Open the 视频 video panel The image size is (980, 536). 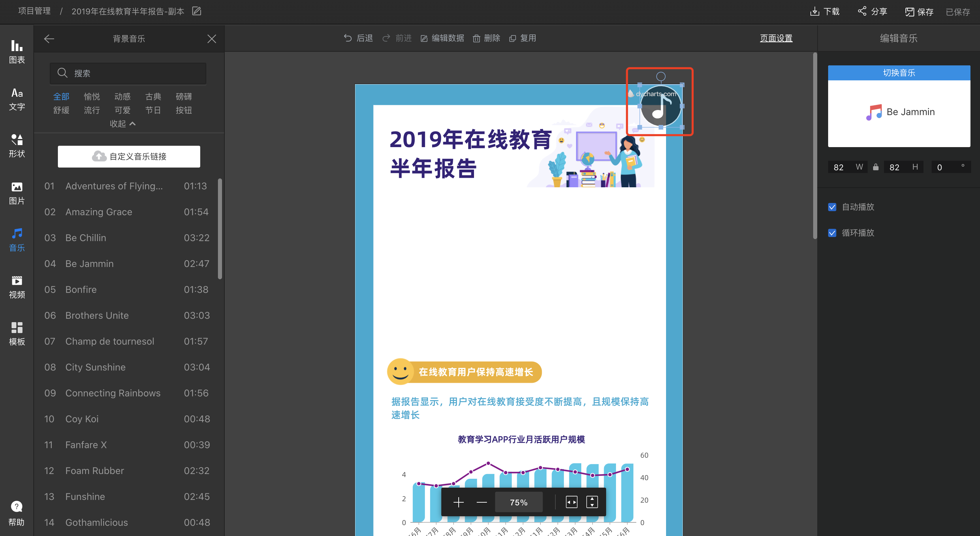(17, 287)
